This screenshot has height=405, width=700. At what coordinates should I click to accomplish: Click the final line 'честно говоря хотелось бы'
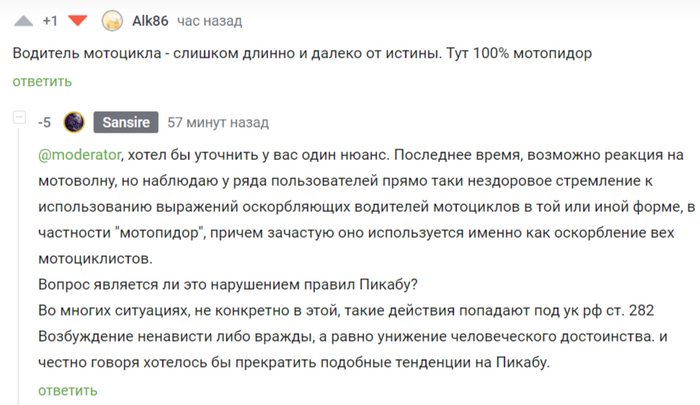294,362
